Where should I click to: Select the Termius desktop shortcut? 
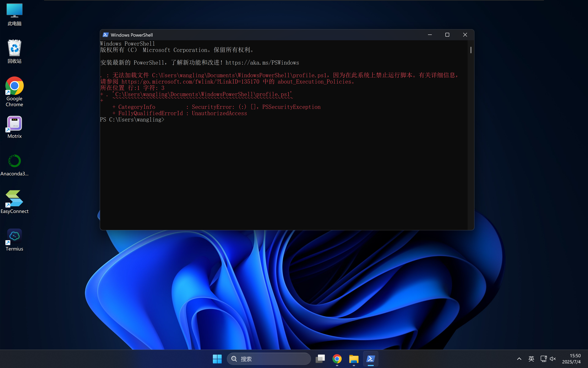pyautogui.click(x=14, y=240)
